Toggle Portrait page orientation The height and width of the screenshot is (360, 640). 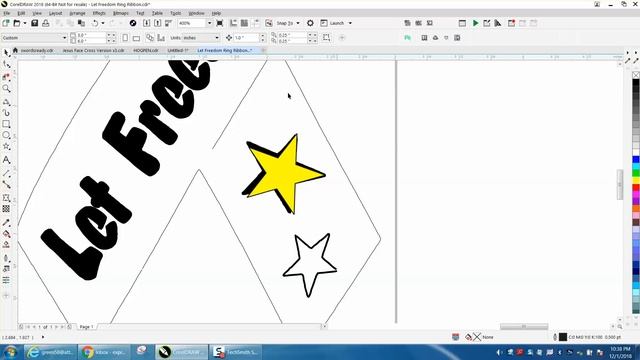125,38
